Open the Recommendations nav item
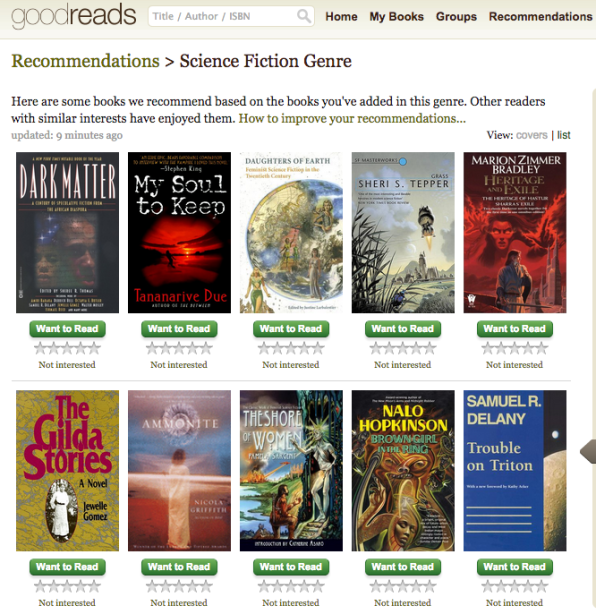The width and height of the screenshot is (596, 614). 540,16
